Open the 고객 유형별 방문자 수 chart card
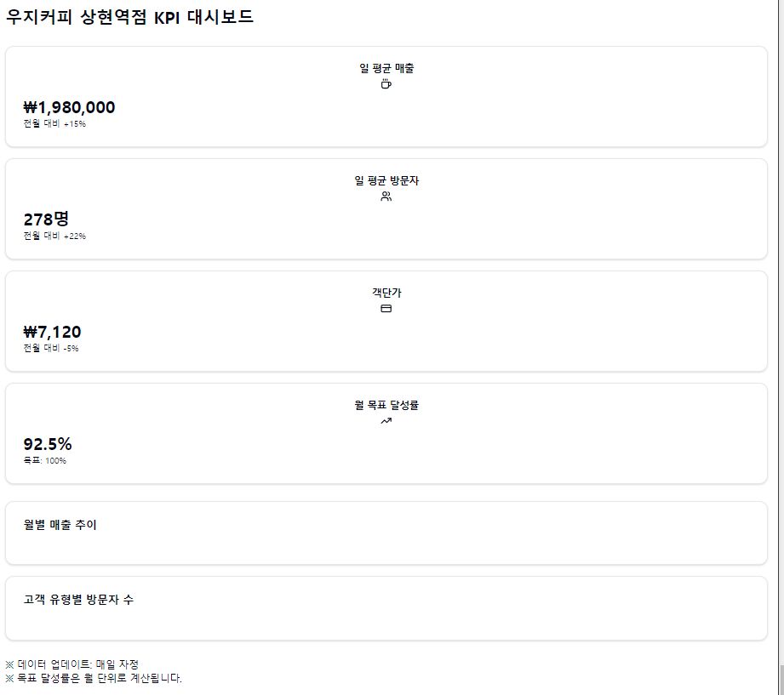Image resolution: width=784 pixels, height=695 pixels. coord(386,608)
